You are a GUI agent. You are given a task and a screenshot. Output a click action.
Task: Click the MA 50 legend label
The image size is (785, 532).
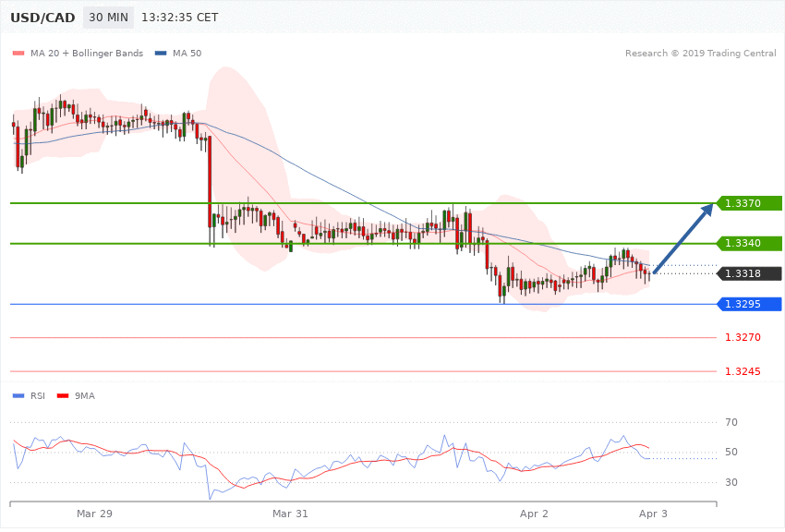point(187,53)
